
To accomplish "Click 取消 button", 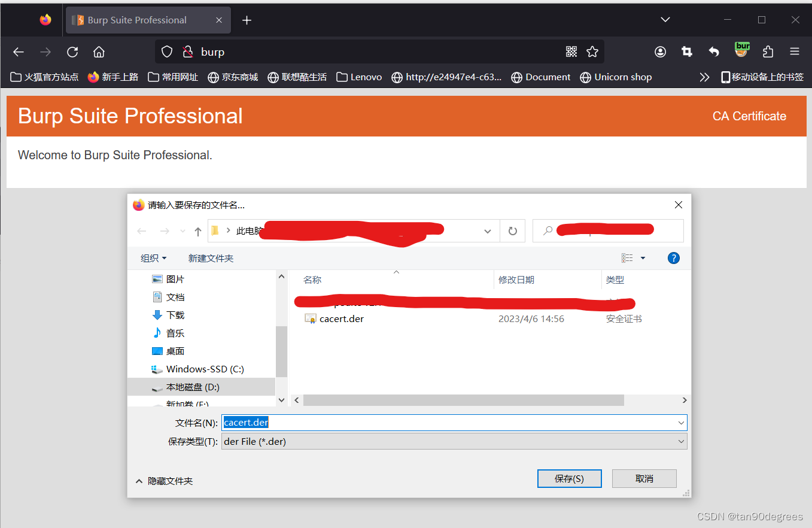I will point(644,478).
